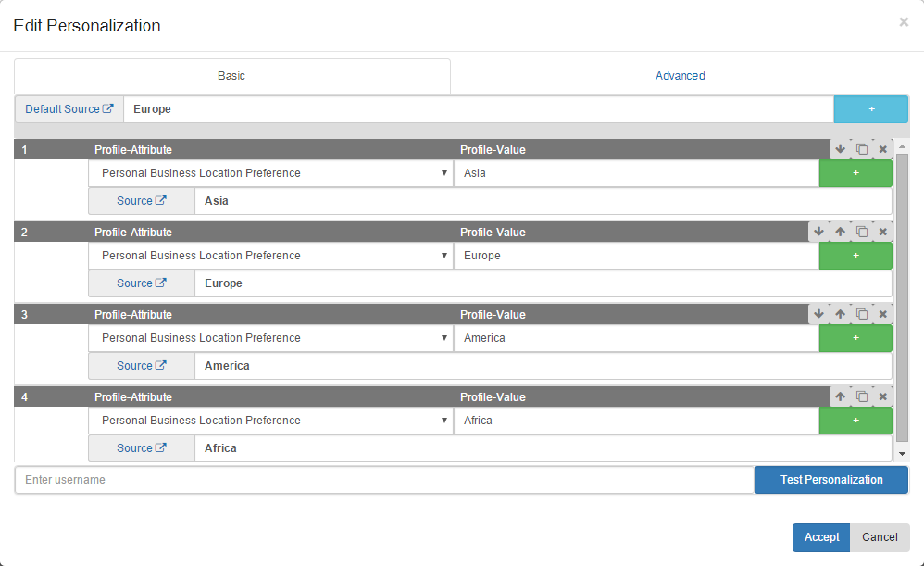Click the green plus button in rule 3

(x=855, y=338)
